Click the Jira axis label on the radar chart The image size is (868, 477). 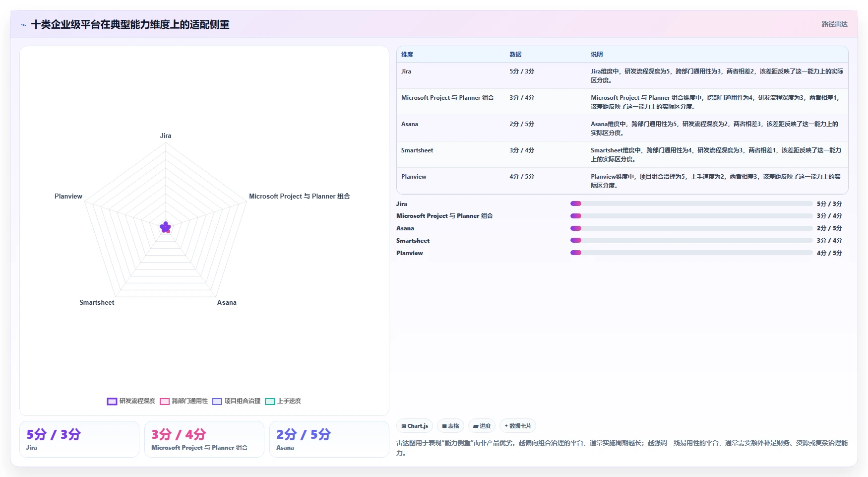(166, 136)
